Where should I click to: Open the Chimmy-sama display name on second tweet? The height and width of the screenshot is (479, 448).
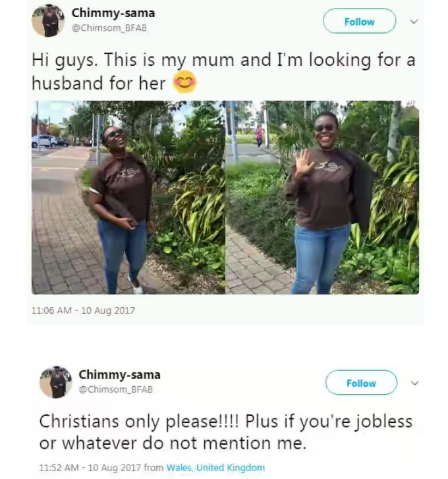120,375
